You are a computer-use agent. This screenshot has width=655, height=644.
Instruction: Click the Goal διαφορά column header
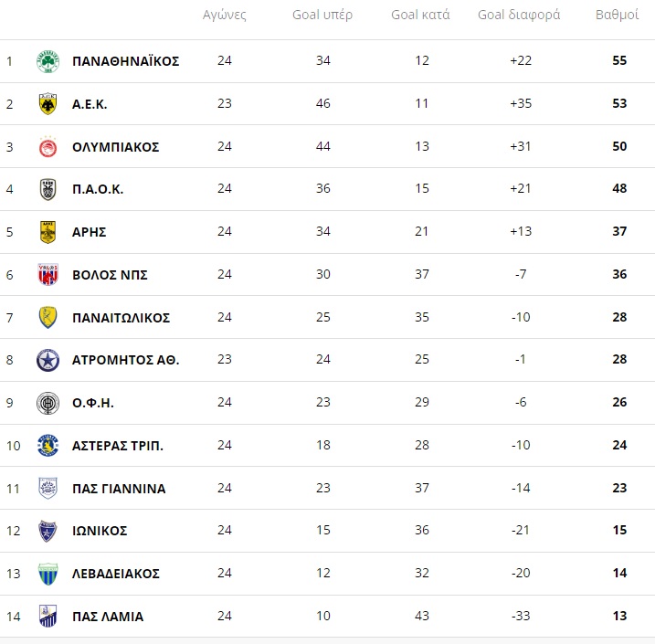[x=519, y=15]
